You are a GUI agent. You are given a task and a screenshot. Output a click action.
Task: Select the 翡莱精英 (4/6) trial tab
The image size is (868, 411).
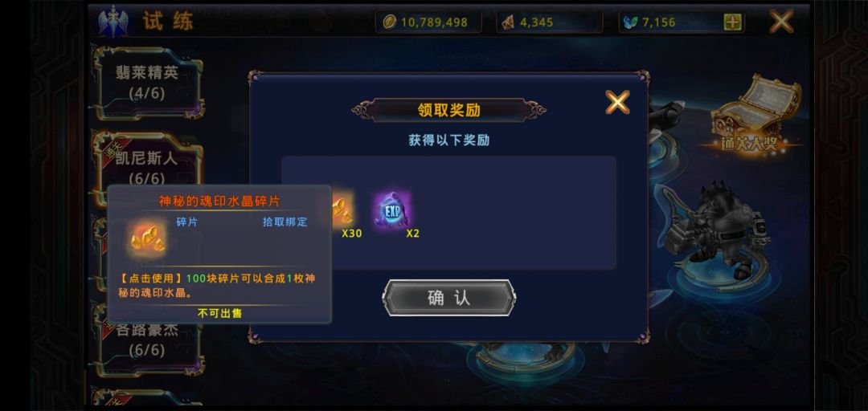point(147,83)
